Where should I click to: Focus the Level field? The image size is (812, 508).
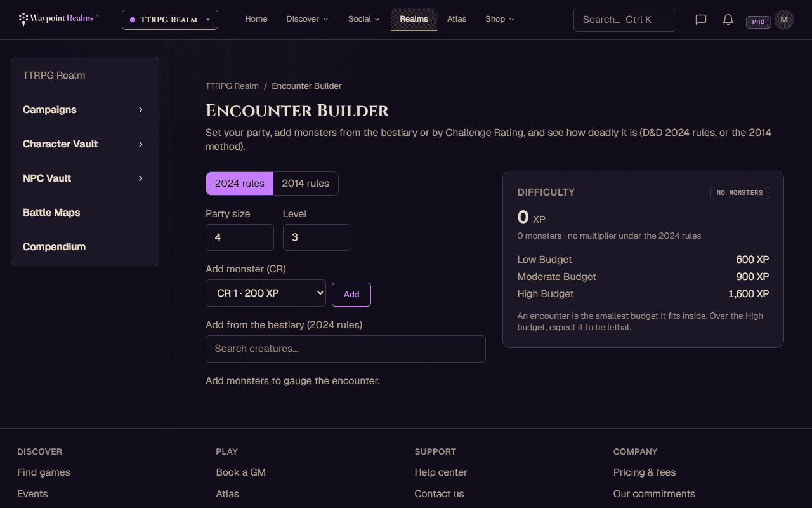pos(317,237)
